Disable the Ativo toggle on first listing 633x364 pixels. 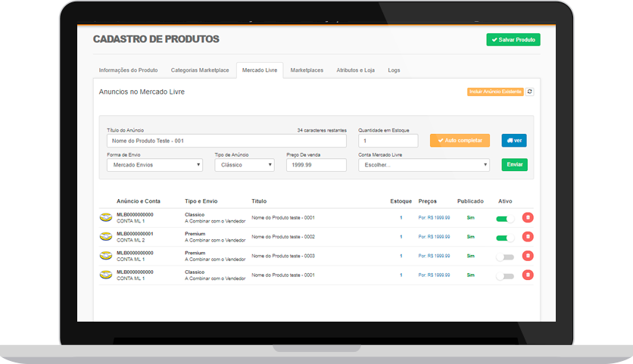point(504,218)
